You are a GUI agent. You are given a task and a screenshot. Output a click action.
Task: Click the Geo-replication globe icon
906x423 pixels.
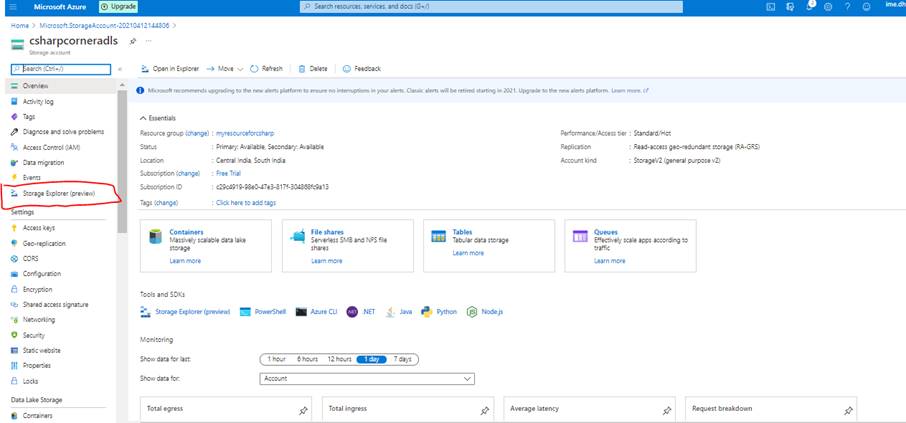tap(14, 243)
